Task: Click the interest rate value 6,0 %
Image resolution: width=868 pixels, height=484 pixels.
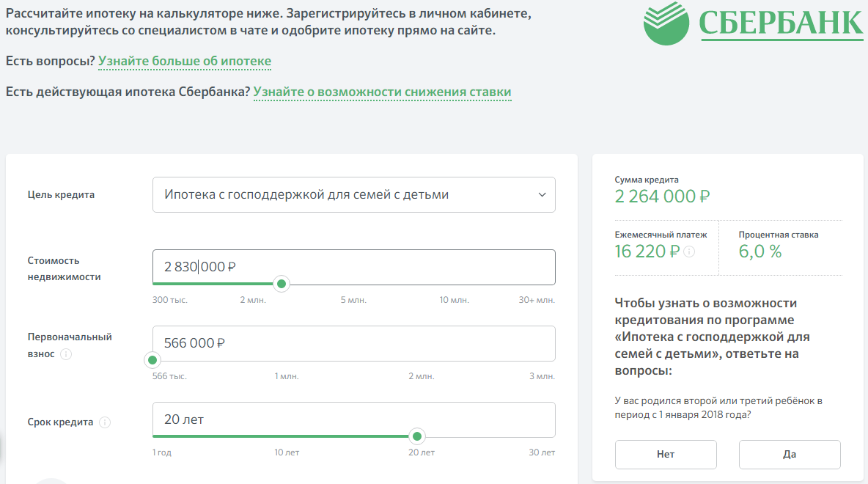Action: click(x=760, y=252)
